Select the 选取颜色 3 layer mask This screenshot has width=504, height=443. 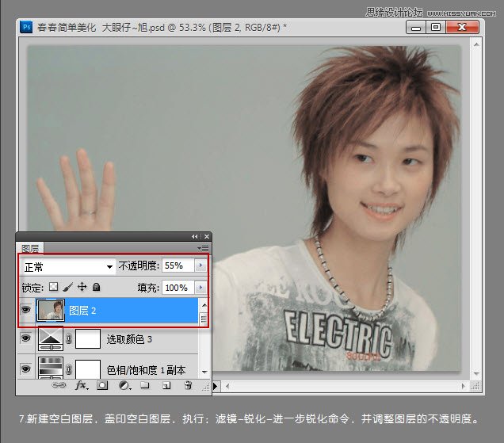tap(88, 338)
